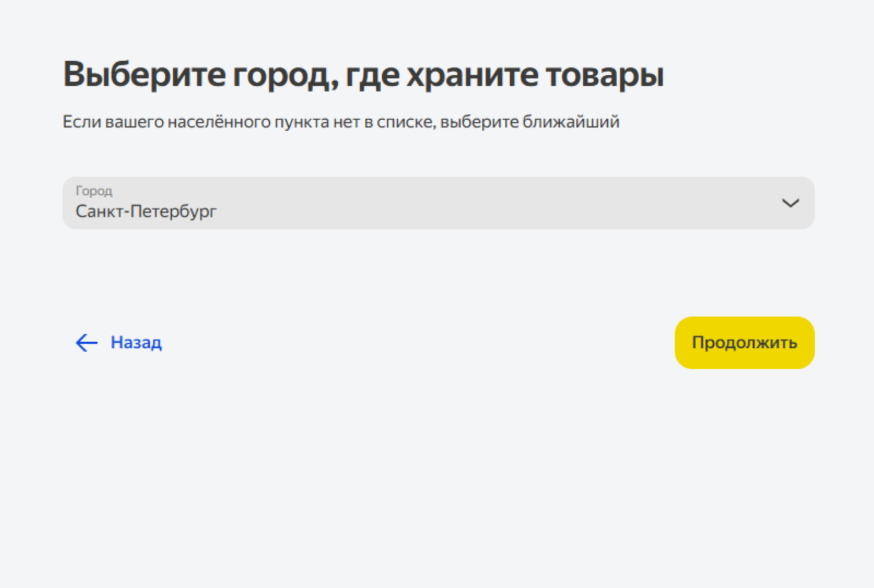The image size is (874, 588).
Task: Open the Город dropdown list
Action: tap(438, 203)
